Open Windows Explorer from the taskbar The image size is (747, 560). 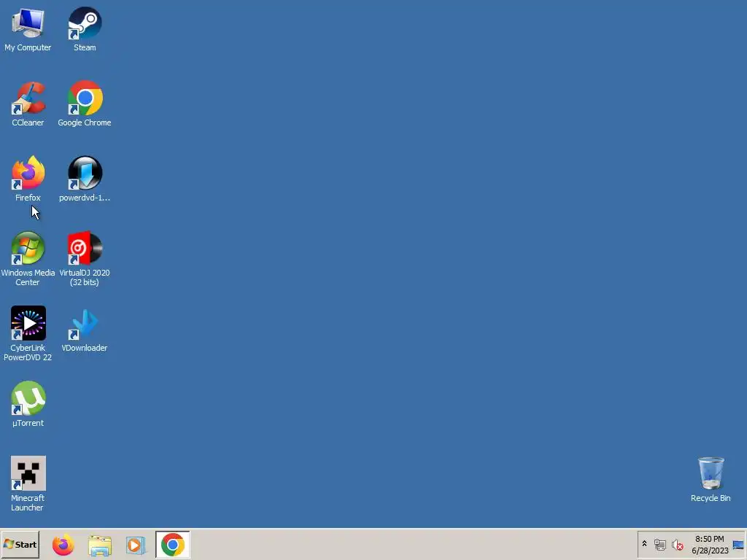(99, 545)
